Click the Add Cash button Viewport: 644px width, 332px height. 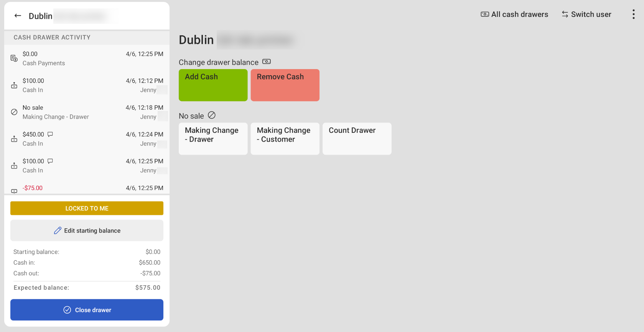213,85
